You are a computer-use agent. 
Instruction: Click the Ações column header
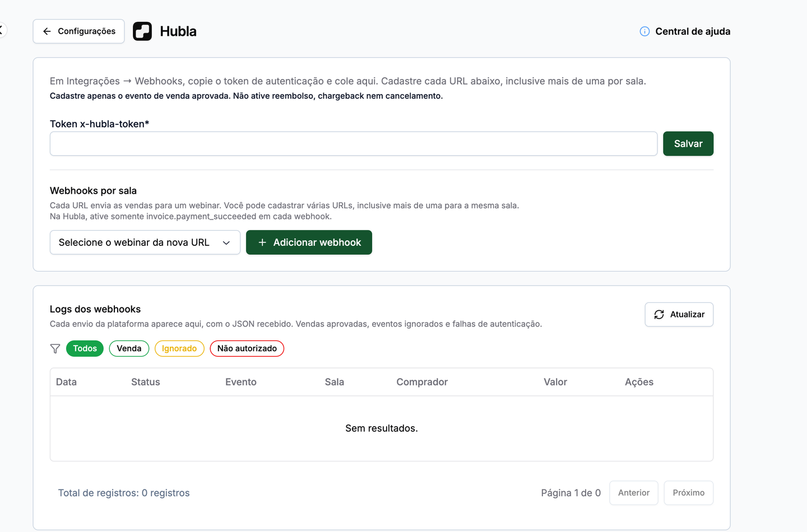point(639,382)
